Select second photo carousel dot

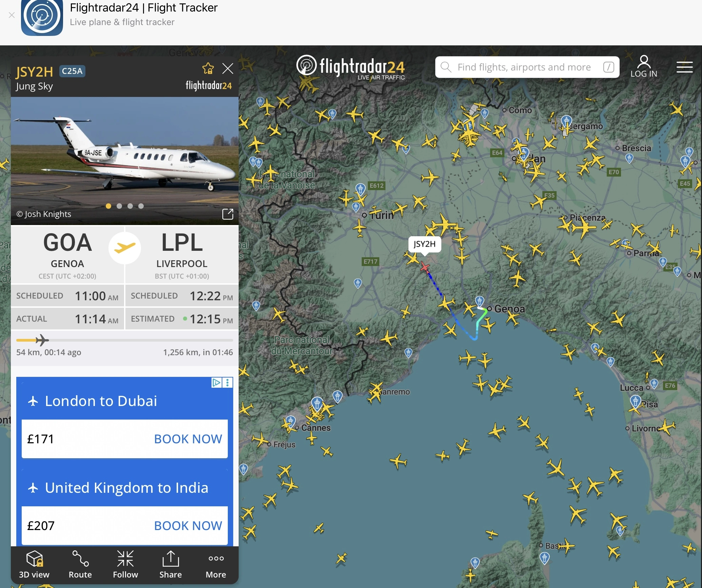(x=119, y=206)
